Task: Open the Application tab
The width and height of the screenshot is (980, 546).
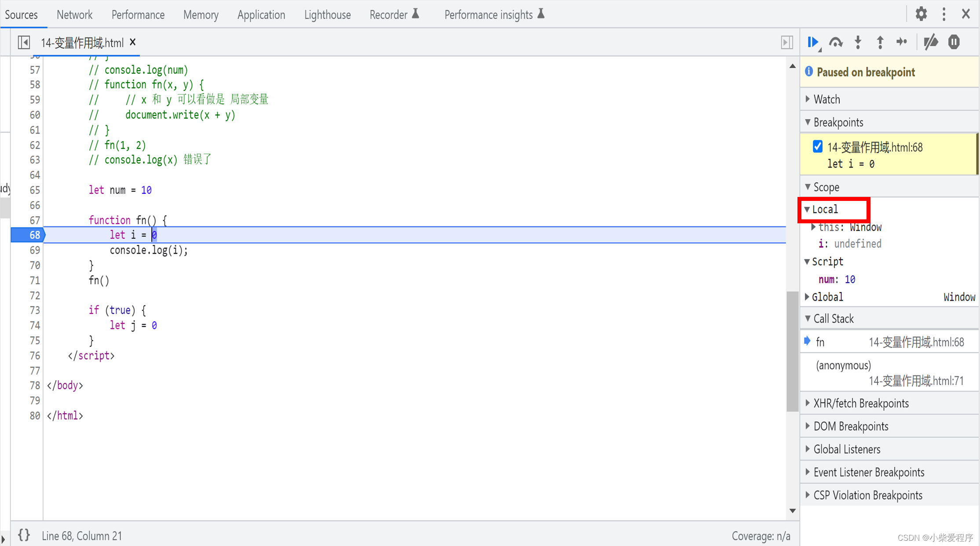Action: coord(261,15)
